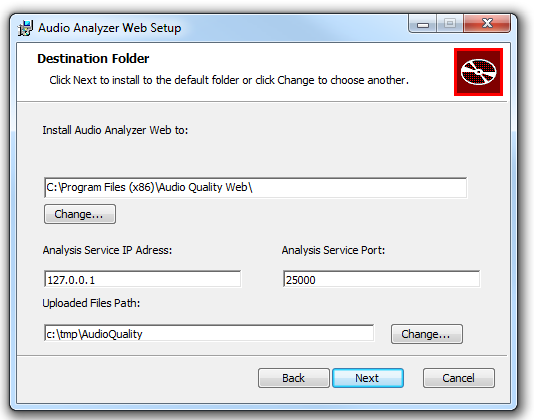Click the grayed-out maximize button
Image resolution: width=534 pixels, height=420 pixels.
click(x=450, y=24)
